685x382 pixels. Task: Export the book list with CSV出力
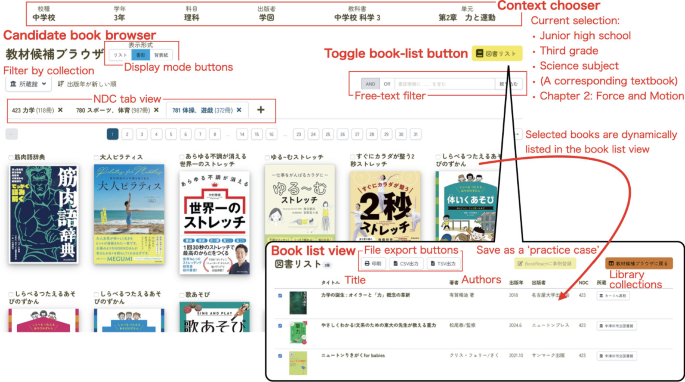(x=406, y=264)
